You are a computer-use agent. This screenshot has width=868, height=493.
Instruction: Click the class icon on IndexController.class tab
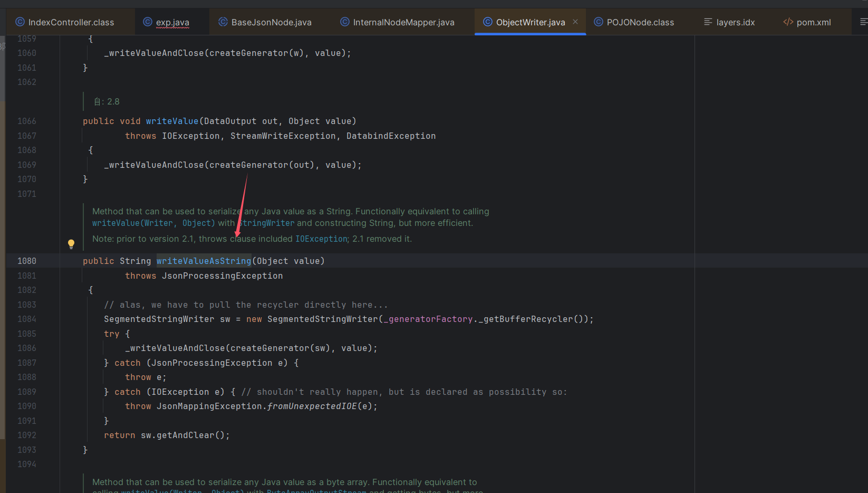click(20, 22)
